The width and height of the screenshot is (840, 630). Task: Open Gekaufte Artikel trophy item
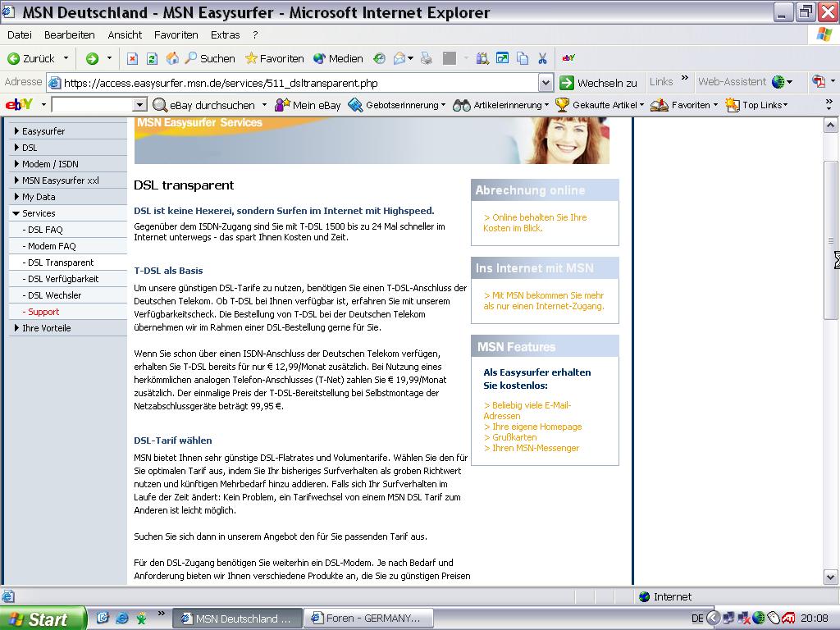click(x=599, y=105)
